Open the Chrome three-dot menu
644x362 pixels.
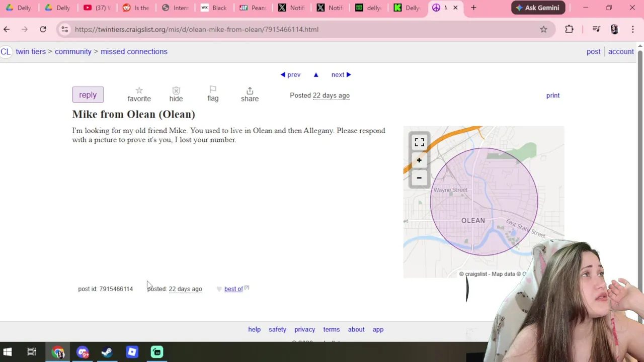pos(632,29)
